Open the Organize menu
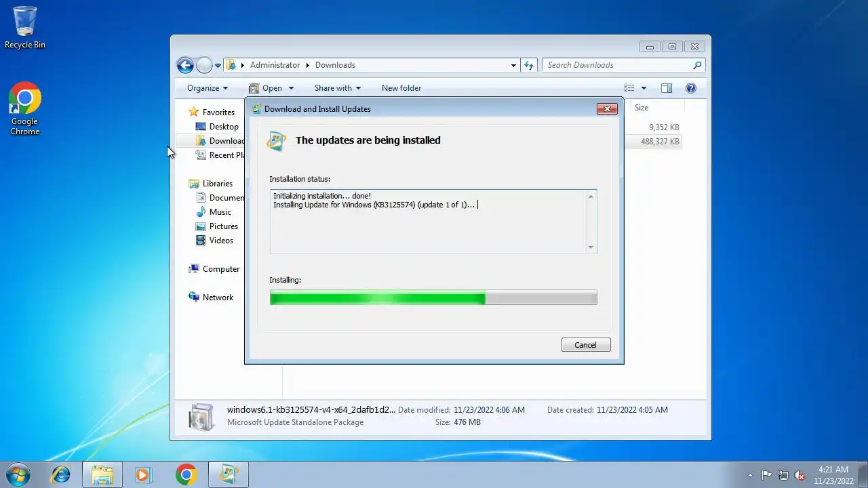Screen dimensions: 868x488 [208, 88]
